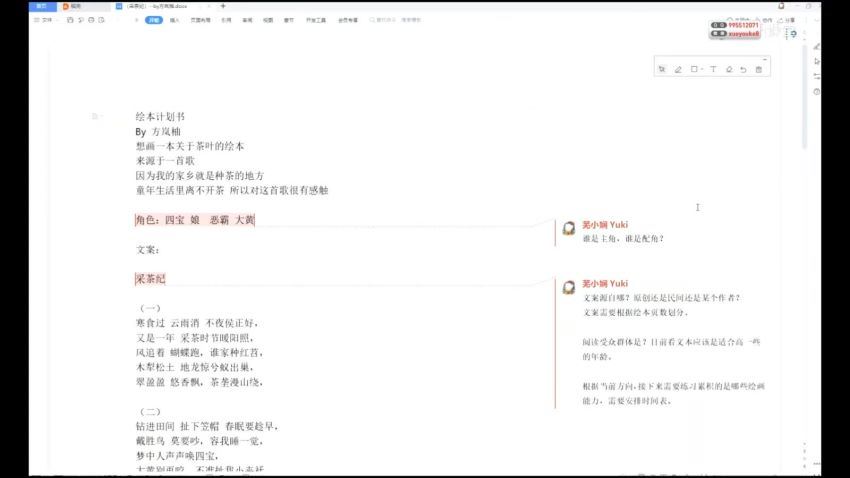Click the outline icon beside the title
This screenshot has height=478, width=850.
coord(96,117)
